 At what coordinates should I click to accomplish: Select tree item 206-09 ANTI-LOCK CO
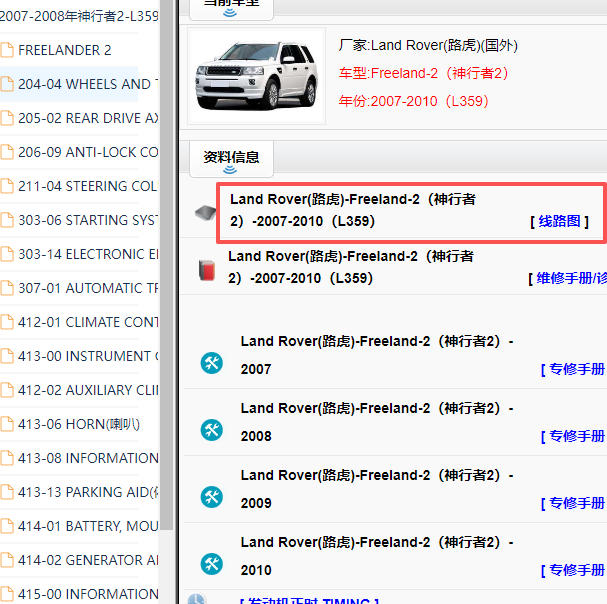click(88, 152)
